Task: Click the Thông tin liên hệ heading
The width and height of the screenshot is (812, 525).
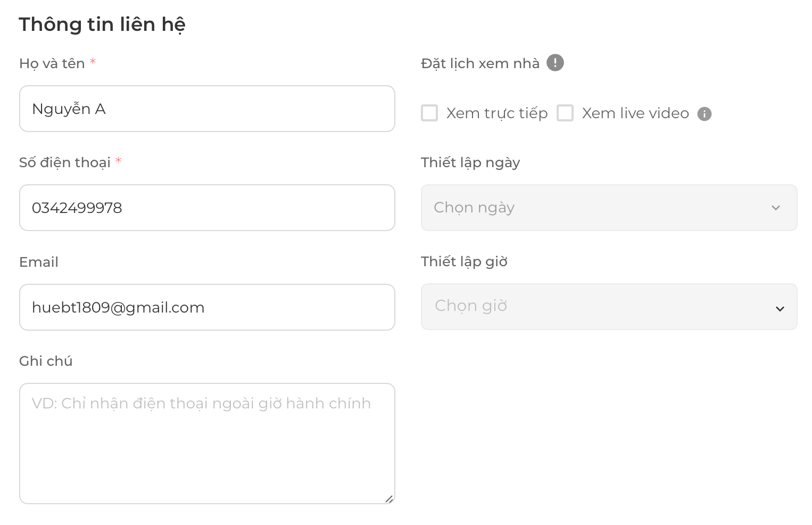Action: (102, 25)
